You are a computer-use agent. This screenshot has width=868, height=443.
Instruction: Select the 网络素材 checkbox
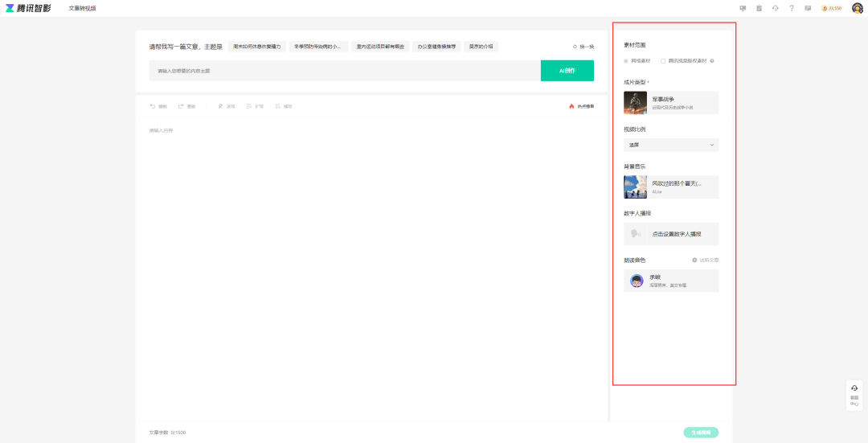tap(627, 61)
